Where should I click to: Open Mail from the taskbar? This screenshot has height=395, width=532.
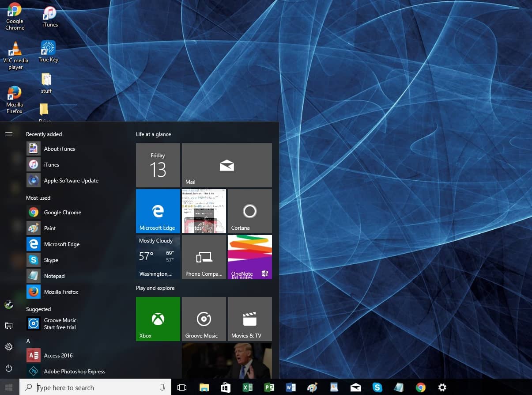pyautogui.click(x=355, y=387)
